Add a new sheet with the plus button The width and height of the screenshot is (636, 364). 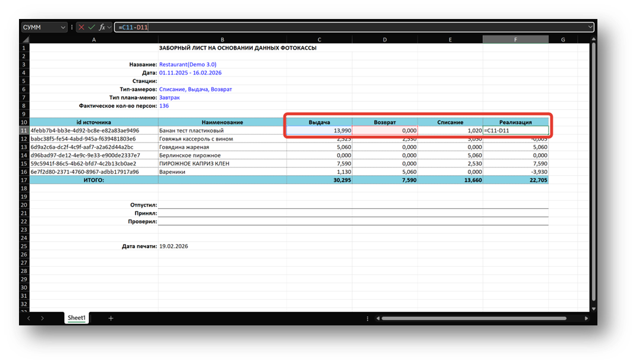[110, 318]
